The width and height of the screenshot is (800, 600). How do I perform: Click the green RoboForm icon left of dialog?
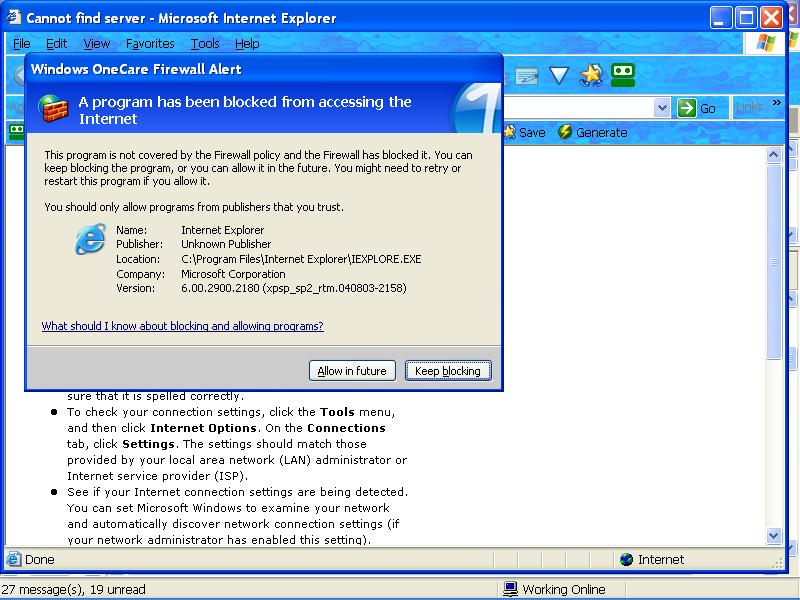coord(17,131)
